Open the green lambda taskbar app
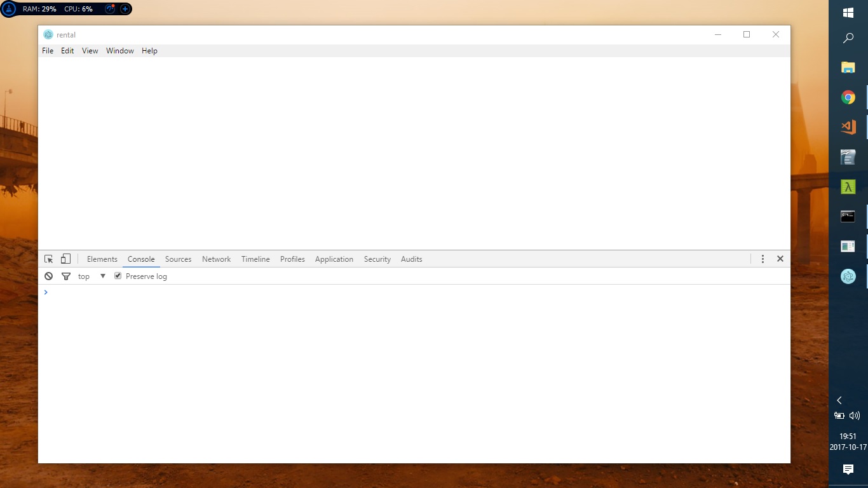 pos(848,187)
